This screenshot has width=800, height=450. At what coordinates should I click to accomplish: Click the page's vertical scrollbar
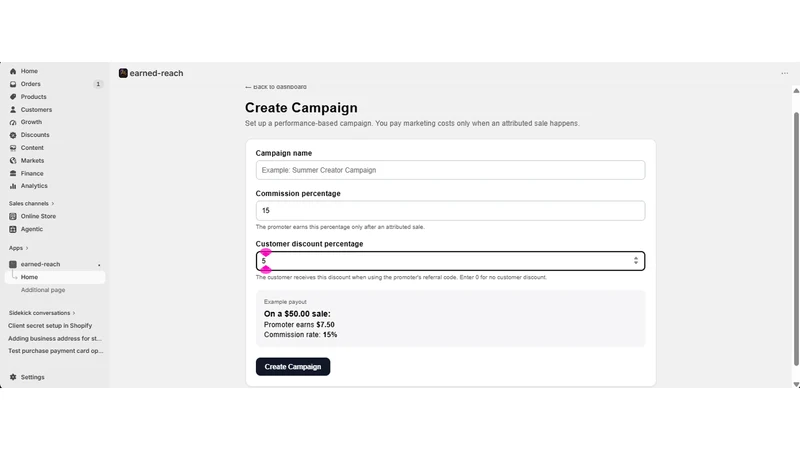pos(796,239)
